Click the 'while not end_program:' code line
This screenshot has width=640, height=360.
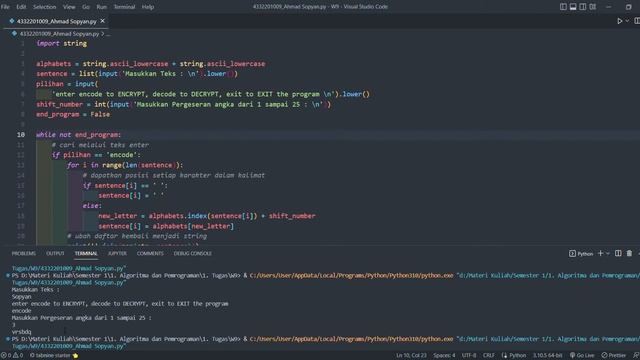click(78, 135)
